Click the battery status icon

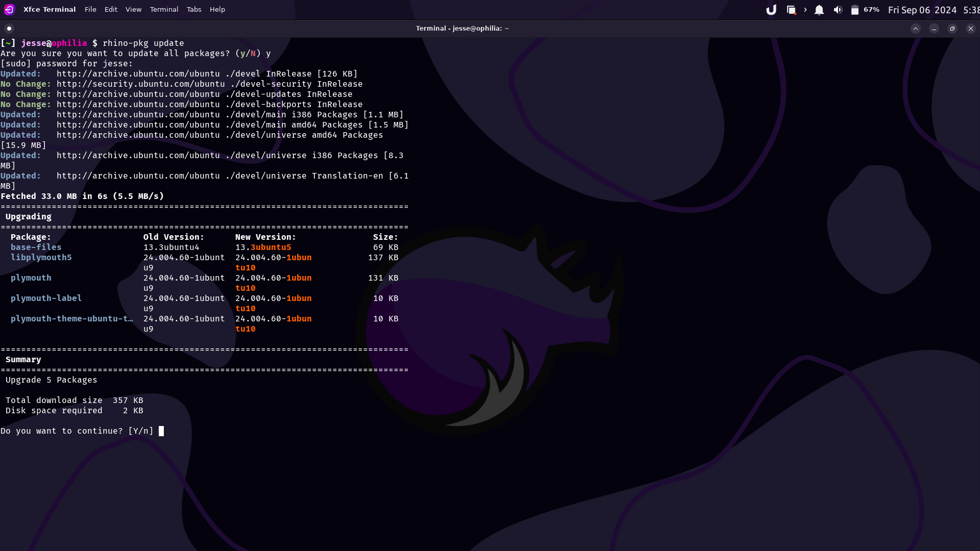pyautogui.click(x=854, y=10)
